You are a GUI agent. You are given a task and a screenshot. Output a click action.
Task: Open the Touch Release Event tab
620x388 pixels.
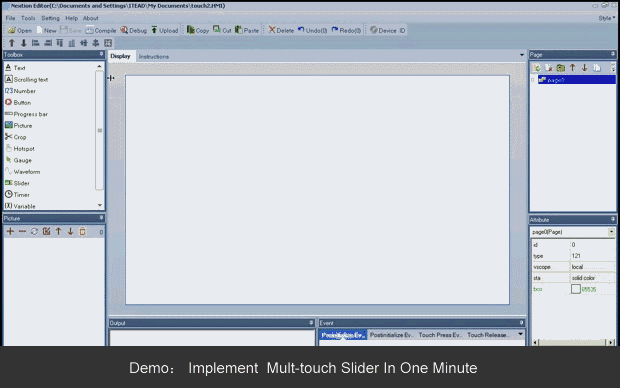488,335
